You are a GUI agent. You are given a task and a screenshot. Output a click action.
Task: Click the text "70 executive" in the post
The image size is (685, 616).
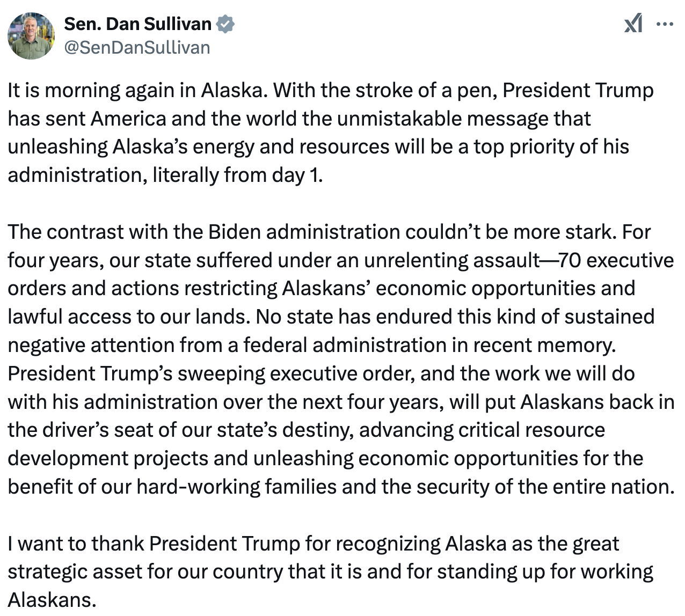point(616,260)
